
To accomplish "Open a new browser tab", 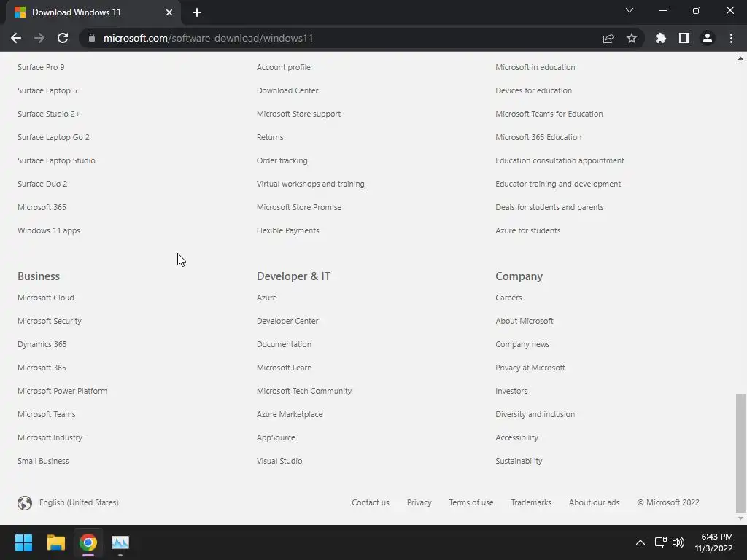I will pyautogui.click(x=197, y=12).
